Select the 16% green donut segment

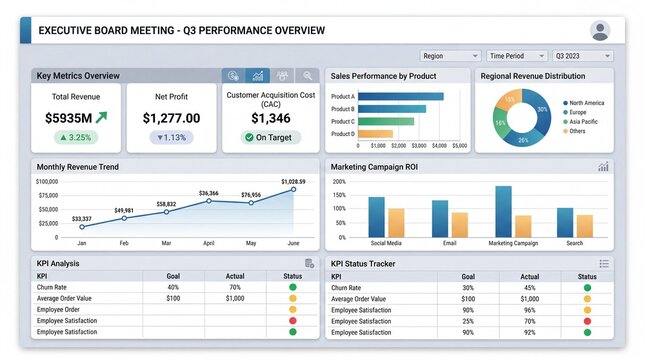(501, 123)
